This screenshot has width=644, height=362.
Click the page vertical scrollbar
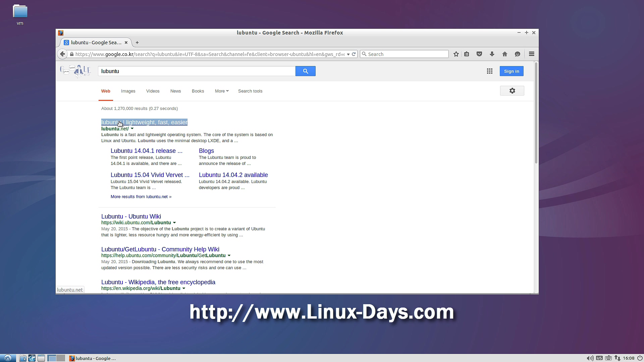point(536,113)
